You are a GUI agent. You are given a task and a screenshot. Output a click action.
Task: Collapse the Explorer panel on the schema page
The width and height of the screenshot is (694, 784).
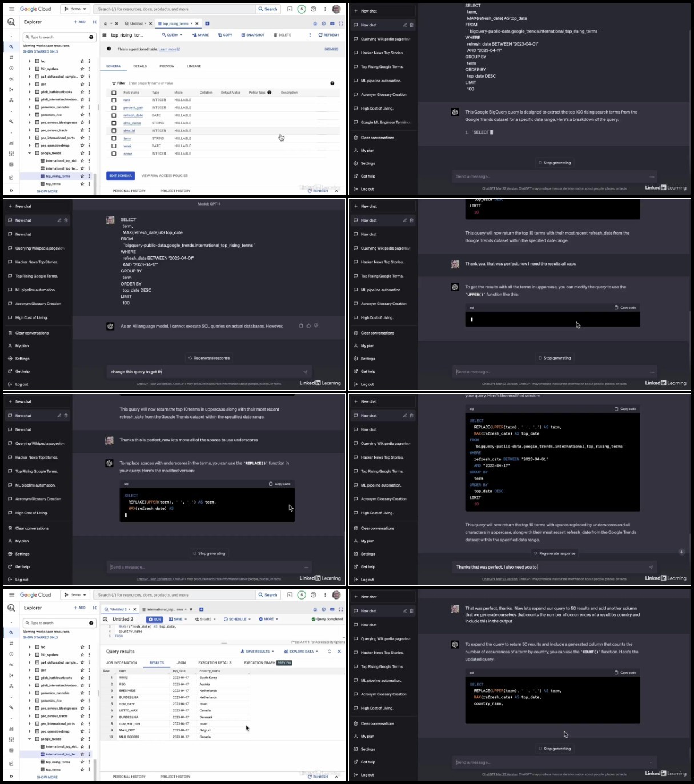(x=95, y=22)
